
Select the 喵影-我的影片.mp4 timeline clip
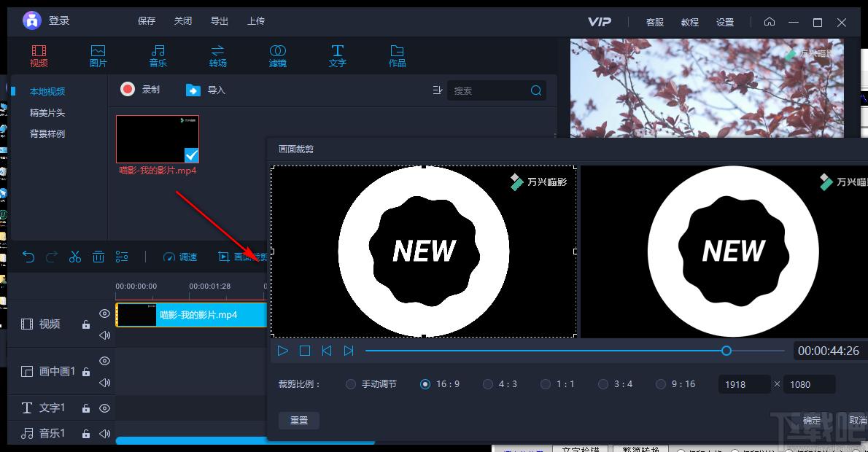tap(191, 315)
